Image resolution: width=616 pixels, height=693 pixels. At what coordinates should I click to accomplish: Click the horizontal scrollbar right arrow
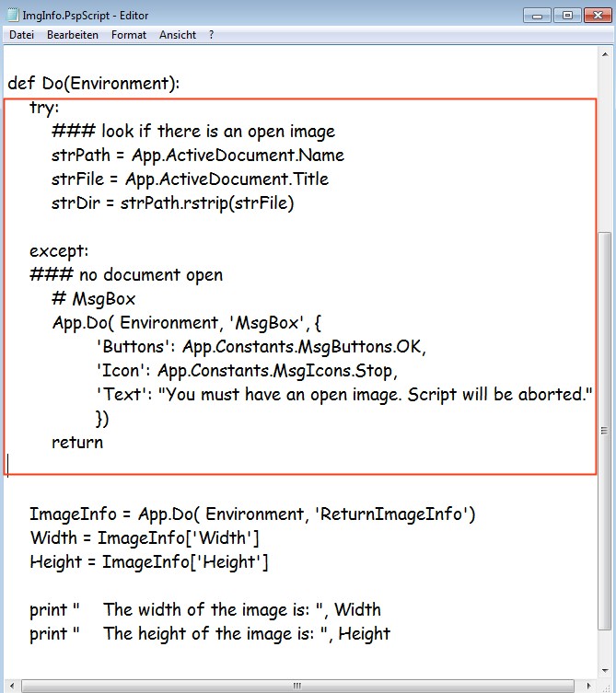click(589, 686)
